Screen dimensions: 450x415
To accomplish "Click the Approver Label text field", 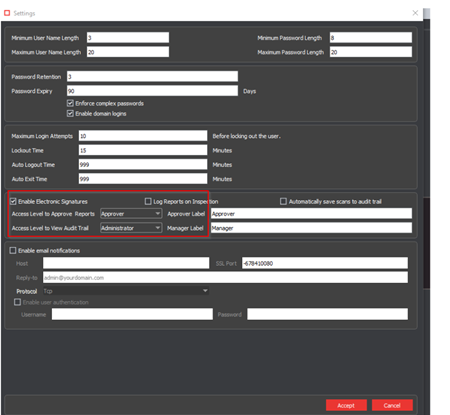I will point(311,214).
